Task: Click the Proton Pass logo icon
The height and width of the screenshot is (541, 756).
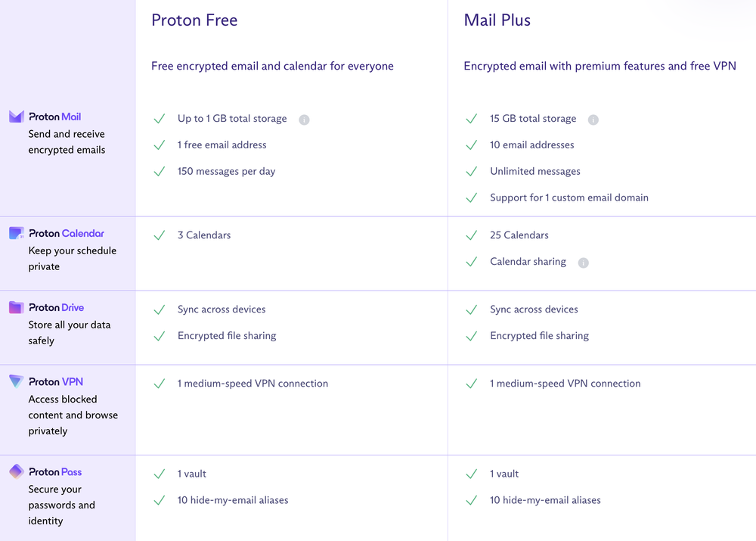Action: pos(14,471)
